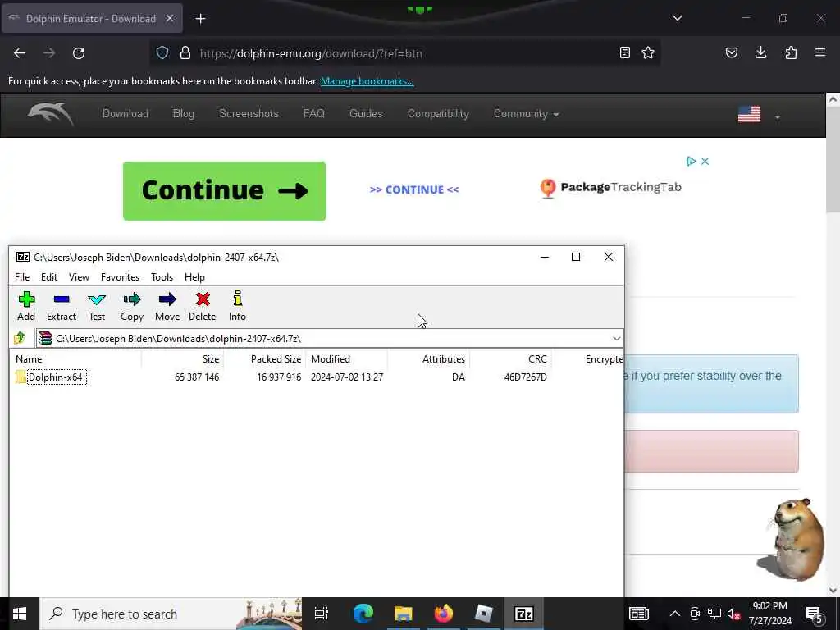The image size is (840, 630).
Task: Open the FAQ link
Action: 314,113
